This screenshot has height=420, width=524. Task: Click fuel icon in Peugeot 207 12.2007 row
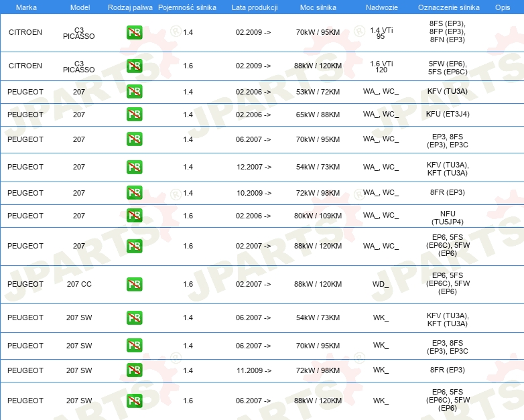tap(134, 167)
